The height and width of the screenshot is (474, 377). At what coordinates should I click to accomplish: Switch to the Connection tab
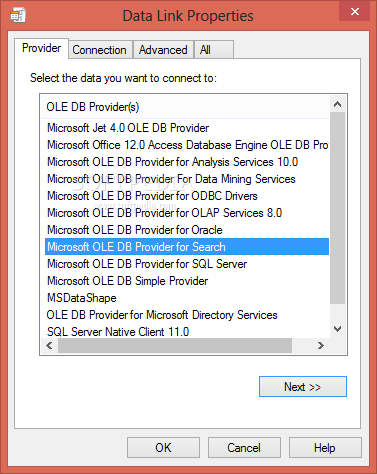pyautogui.click(x=100, y=50)
